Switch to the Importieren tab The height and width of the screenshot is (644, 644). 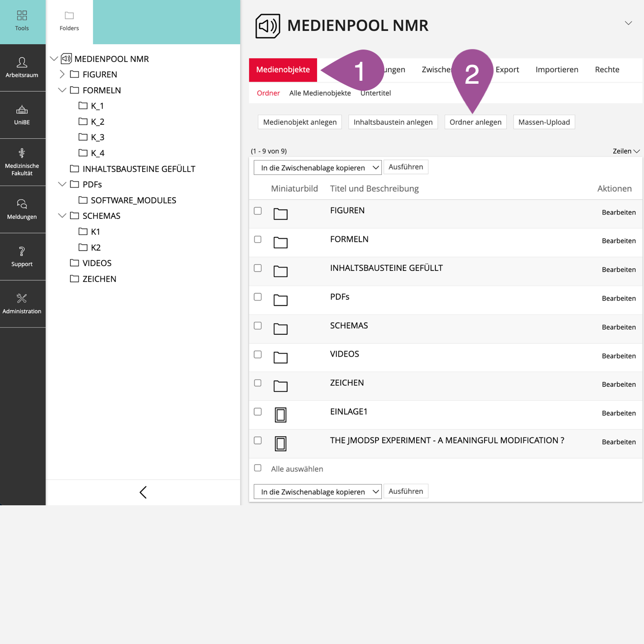tap(557, 69)
